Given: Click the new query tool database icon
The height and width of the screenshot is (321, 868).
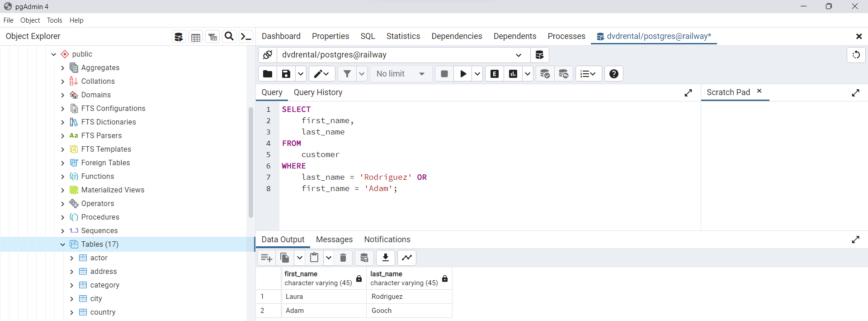Looking at the screenshot, I should 539,55.
